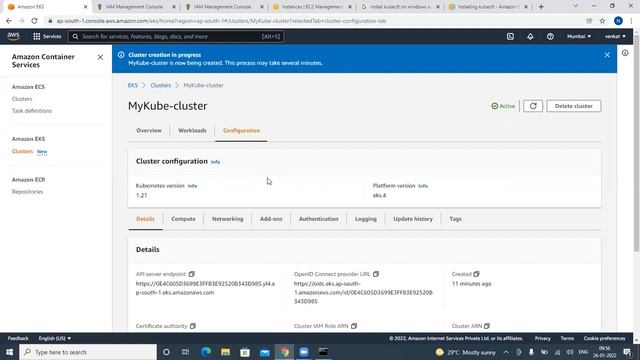
Task: Open the terminal app on taskbar
Action: pyautogui.click(x=323, y=352)
